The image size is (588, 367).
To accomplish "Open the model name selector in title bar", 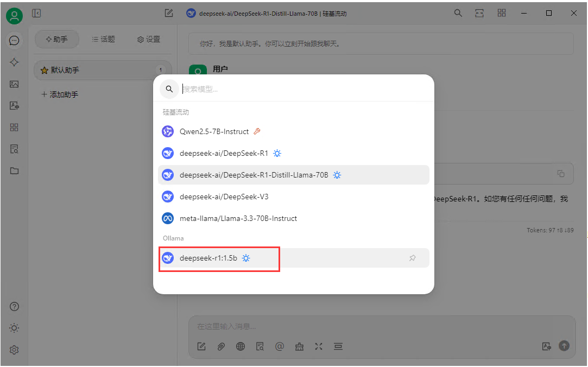I will tap(266, 14).
